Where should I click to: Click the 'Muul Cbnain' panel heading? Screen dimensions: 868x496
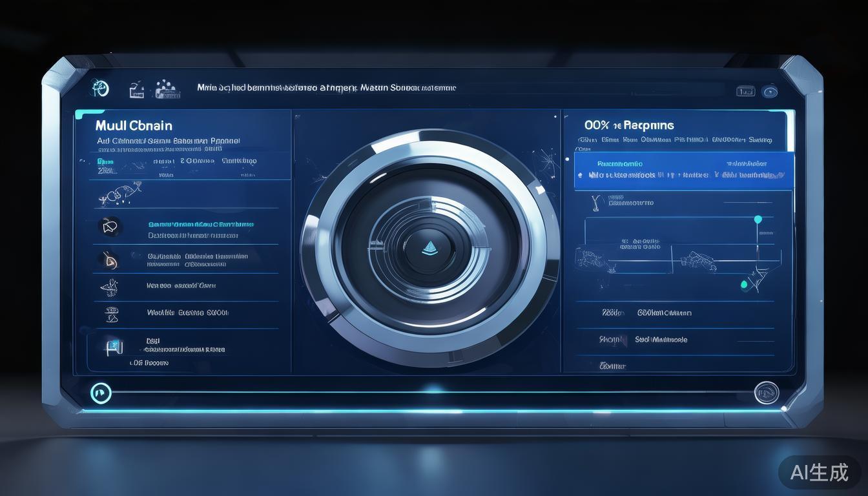[x=134, y=125]
